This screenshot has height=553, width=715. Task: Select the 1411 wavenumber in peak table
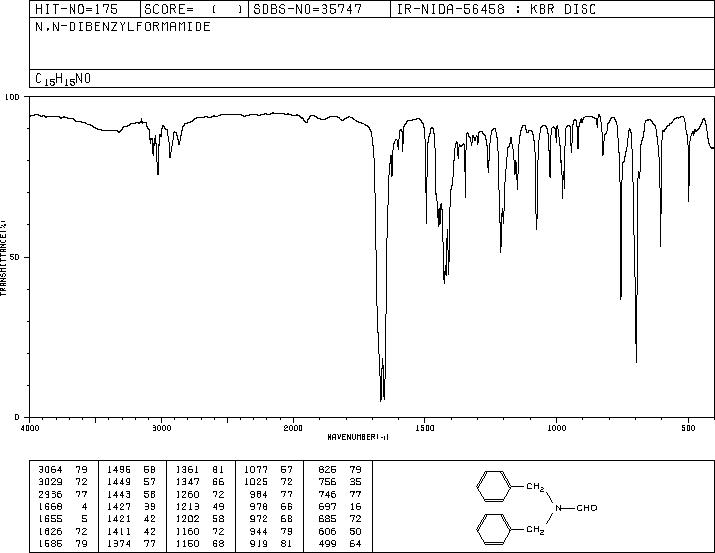click(x=119, y=532)
